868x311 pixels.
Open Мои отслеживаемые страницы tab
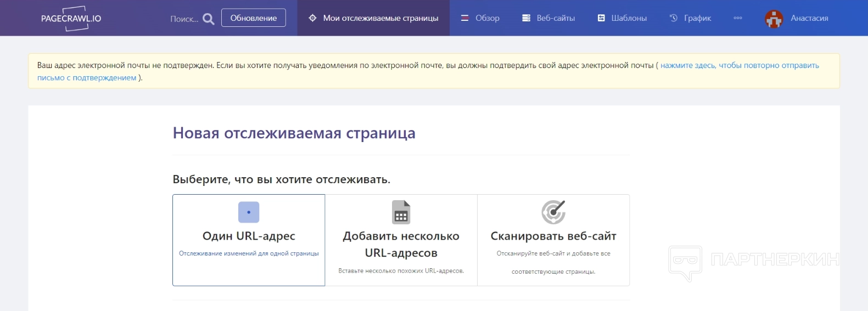point(380,18)
